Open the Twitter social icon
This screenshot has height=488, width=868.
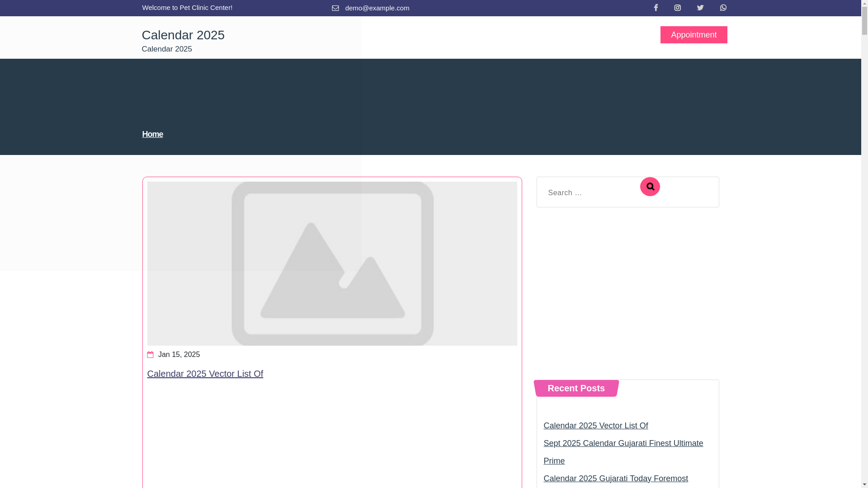tap(700, 8)
